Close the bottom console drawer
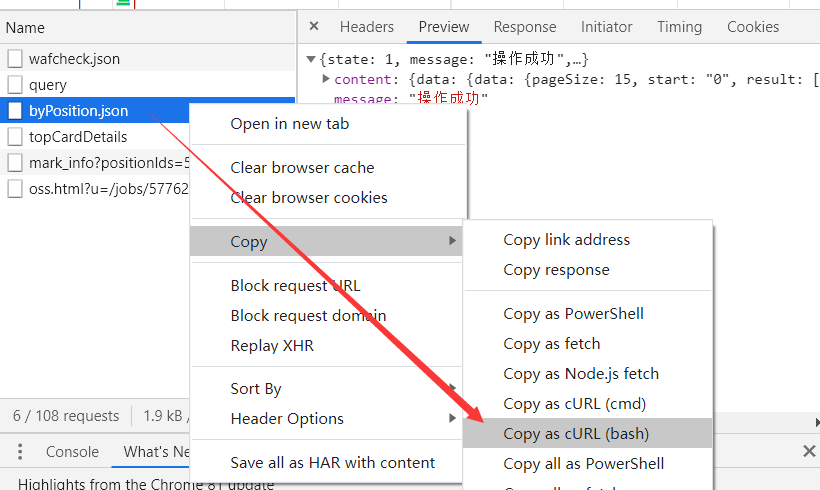 point(809,452)
